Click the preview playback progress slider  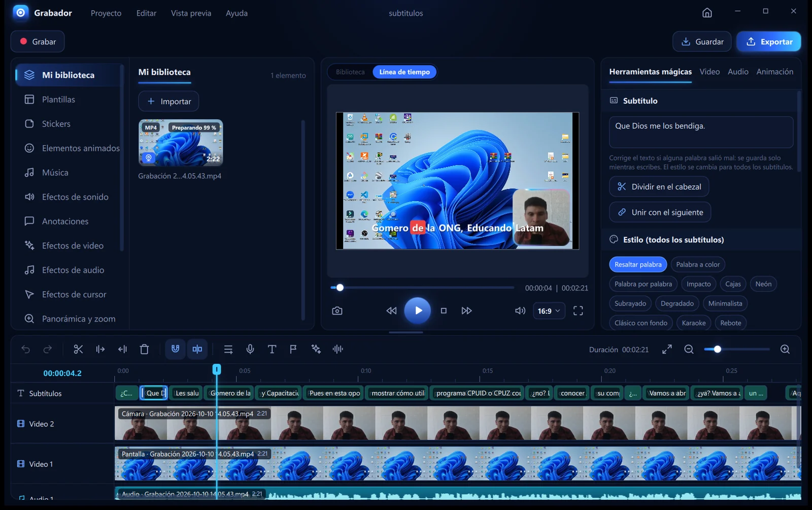422,288
